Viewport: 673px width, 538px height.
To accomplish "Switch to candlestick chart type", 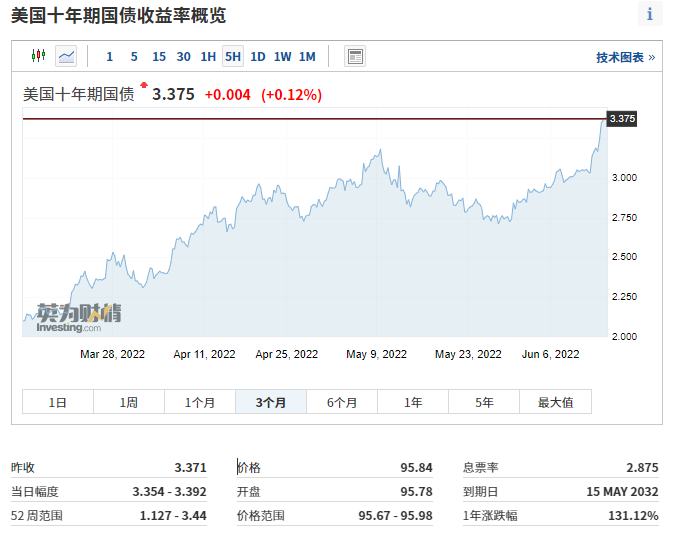I will coord(38,56).
